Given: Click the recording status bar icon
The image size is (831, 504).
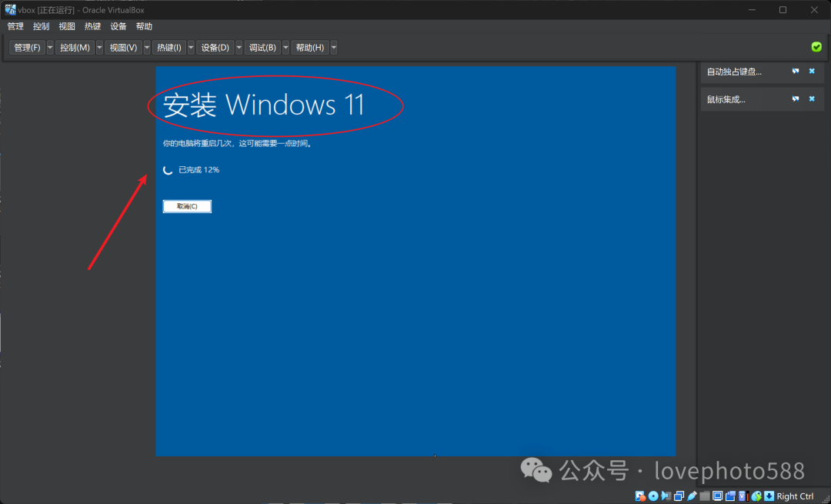Looking at the screenshot, I should coord(730,496).
